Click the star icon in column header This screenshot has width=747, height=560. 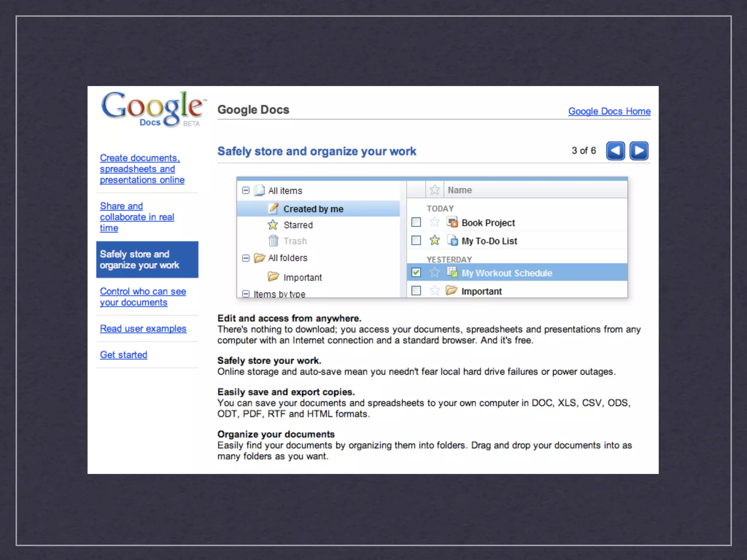pyautogui.click(x=434, y=190)
